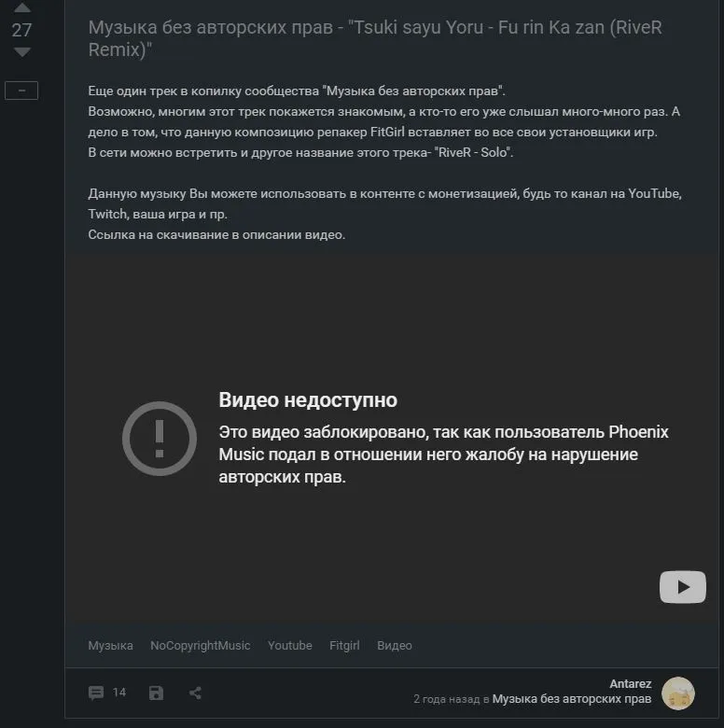The height and width of the screenshot is (728, 724).
Task: Downvote the post with the down arrow
Action: pos(21,52)
